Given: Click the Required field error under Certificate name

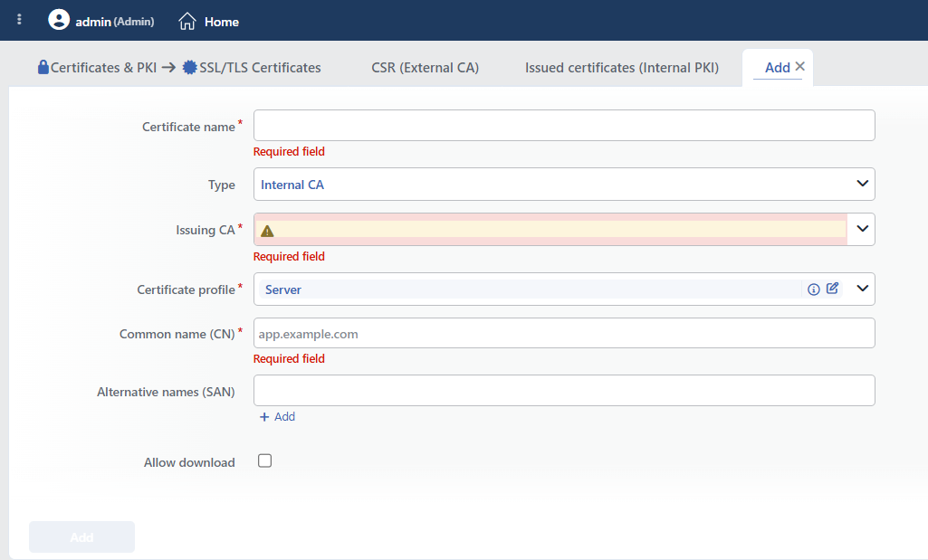Looking at the screenshot, I should pyautogui.click(x=289, y=151).
